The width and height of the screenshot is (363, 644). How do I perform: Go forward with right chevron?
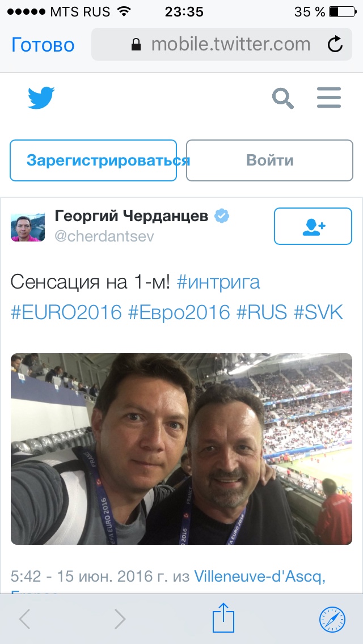pos(120,618)
